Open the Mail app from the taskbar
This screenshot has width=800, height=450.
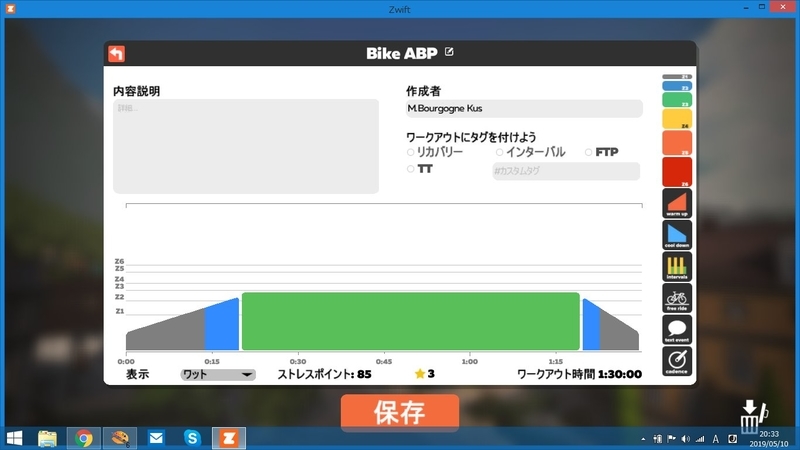(156, 438)
